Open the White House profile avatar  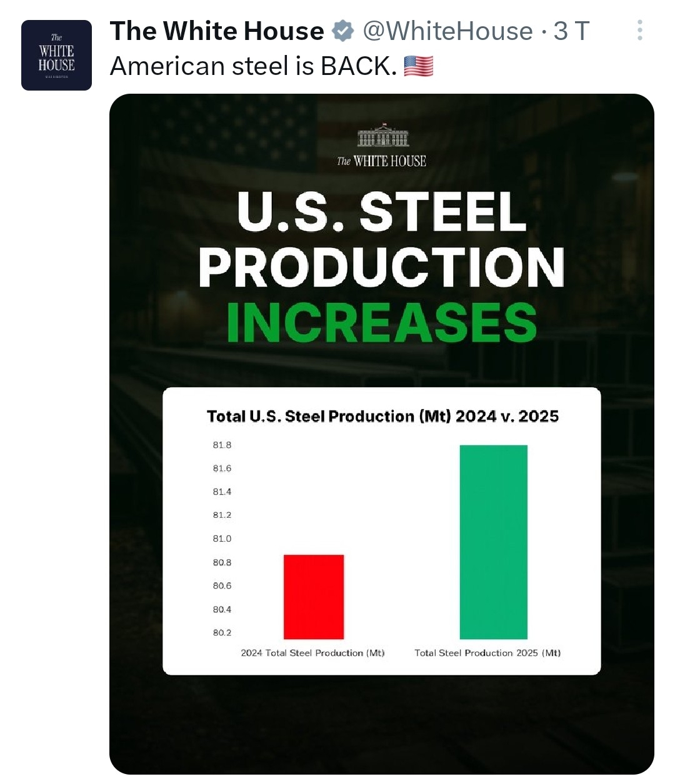56,55
